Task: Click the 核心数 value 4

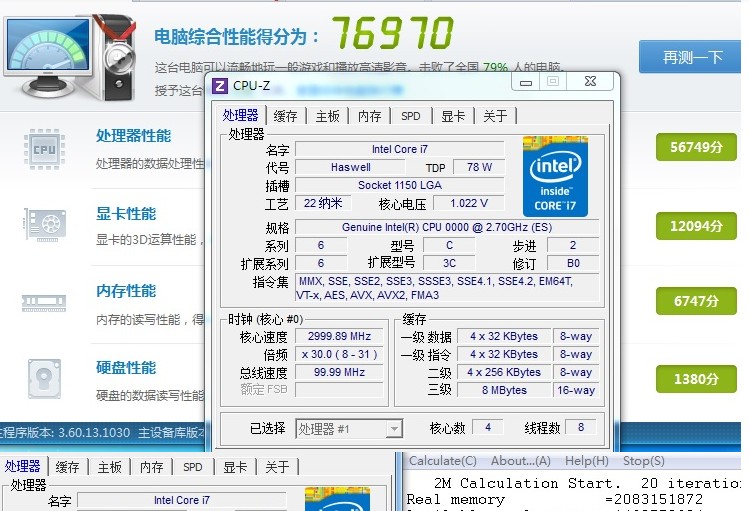Action: click(488, 427)
